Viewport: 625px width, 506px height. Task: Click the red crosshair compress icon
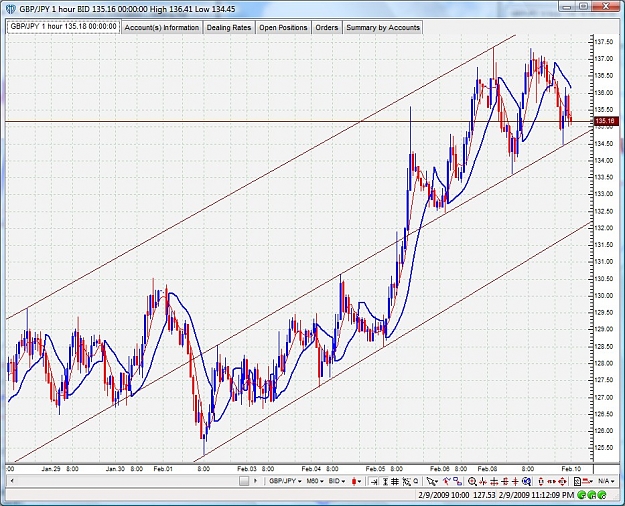click(x=483, y=482)
